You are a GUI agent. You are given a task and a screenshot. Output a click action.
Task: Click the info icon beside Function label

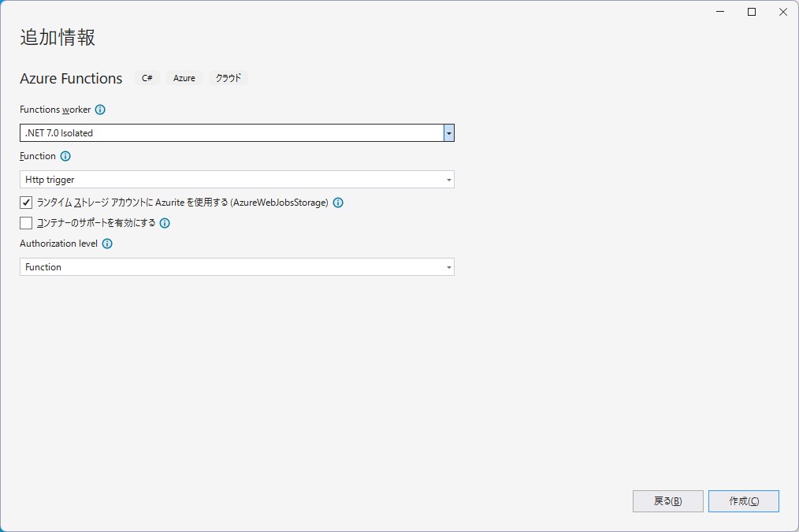(65, 156)
